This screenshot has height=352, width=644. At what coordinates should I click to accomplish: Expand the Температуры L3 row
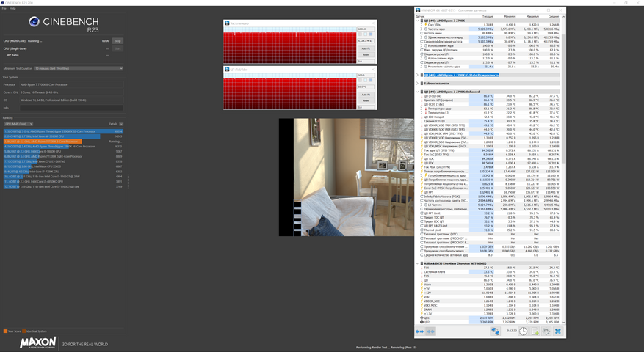[x=421, y=113]
